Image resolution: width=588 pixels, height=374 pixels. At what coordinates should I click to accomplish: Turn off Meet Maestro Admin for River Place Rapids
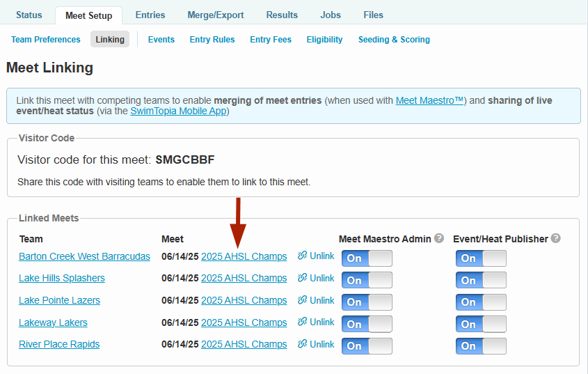pyautogui.click(x=367, y=346)
